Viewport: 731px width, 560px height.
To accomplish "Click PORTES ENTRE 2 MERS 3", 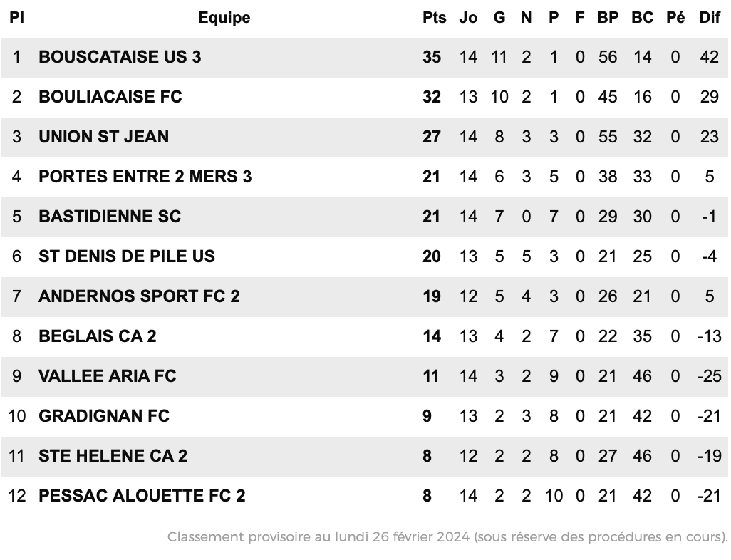I will coord(145,177).
